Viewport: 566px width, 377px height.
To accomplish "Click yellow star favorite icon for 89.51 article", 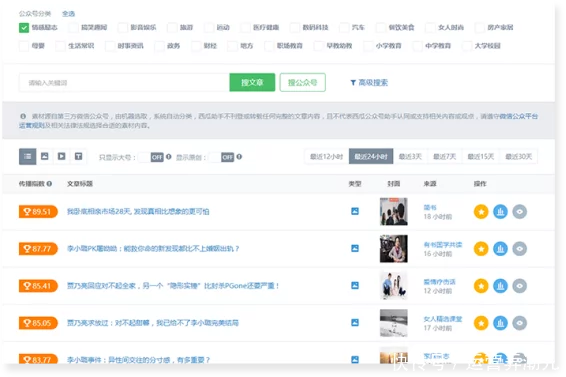I will click(x=481, y=212).
